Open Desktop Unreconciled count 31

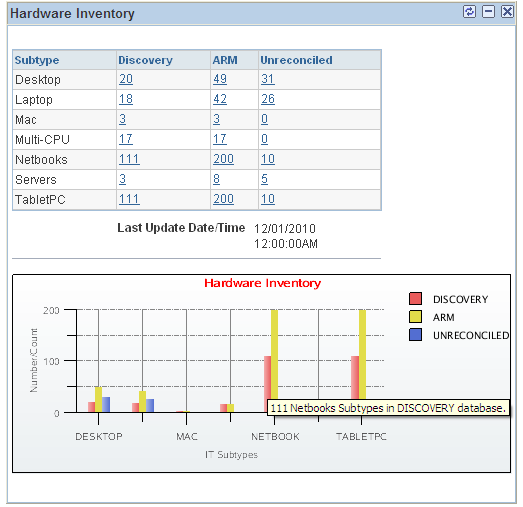point(268,79)
